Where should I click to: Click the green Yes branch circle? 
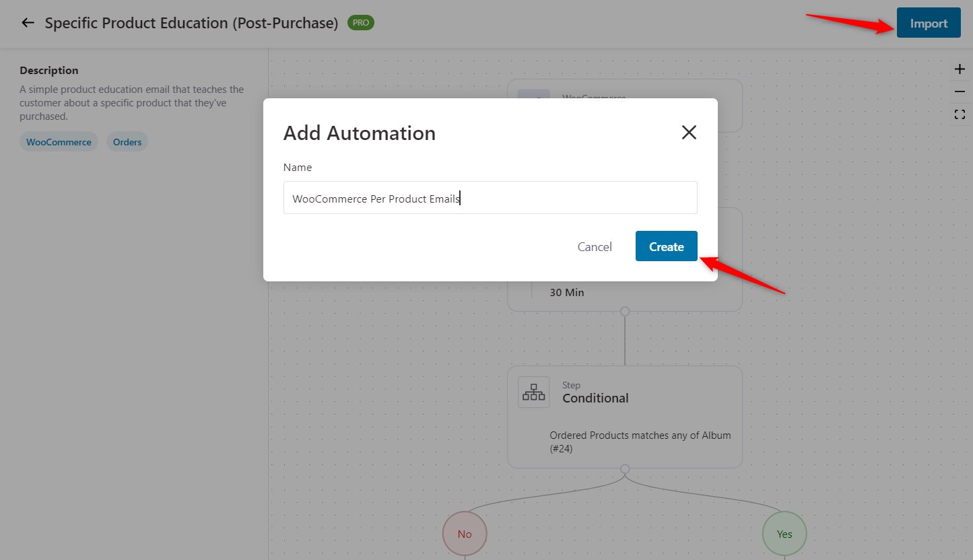(x=784, y=533)
